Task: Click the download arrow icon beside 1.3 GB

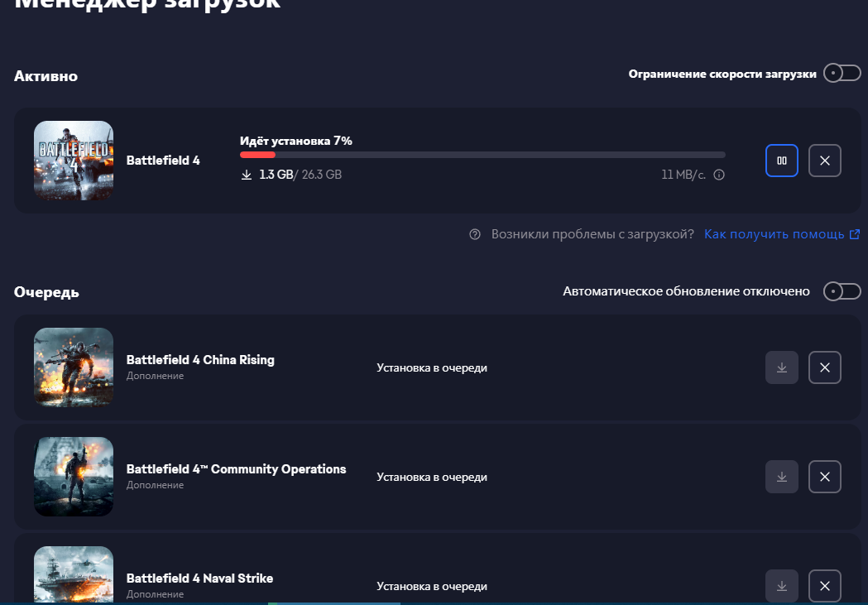Action: (x=247, y=175)
